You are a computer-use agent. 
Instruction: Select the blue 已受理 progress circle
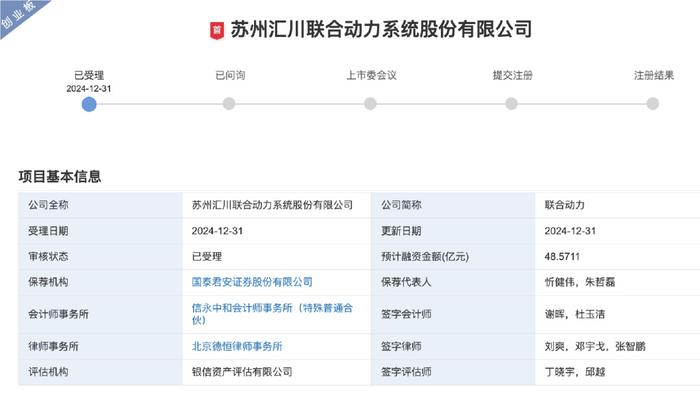tap(89, 104)
